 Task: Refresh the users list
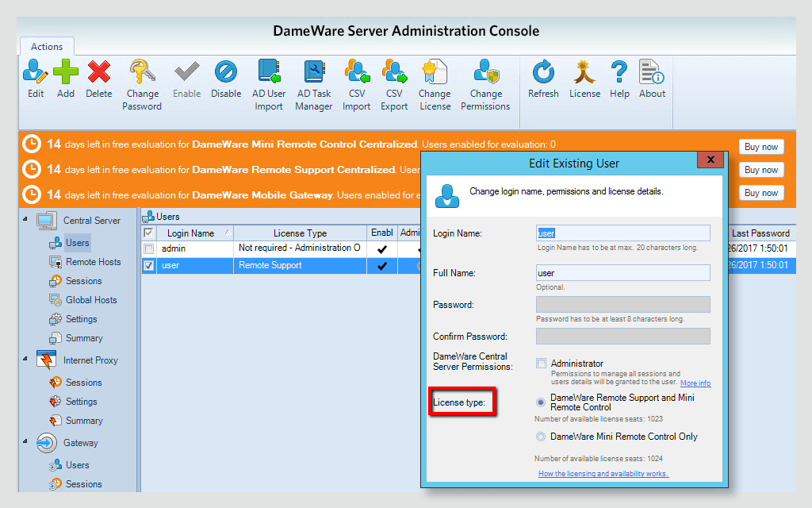click(x=543, y=74)
